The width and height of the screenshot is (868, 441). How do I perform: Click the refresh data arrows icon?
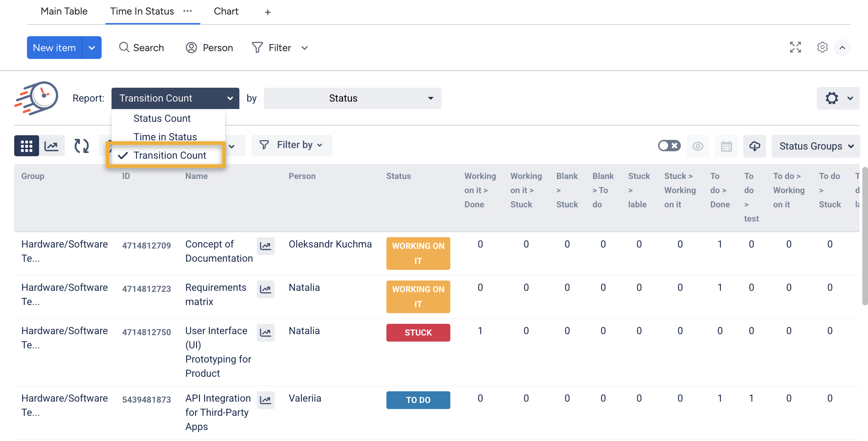pos(82,146)
